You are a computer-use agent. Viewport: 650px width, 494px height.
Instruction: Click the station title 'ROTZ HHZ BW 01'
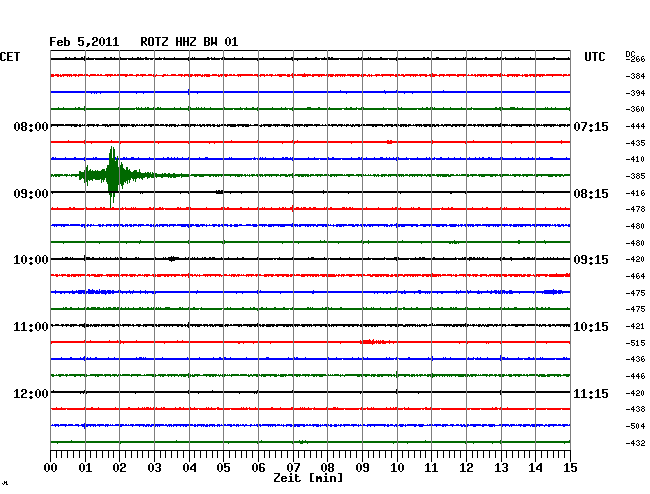pyautogui.click(x=189, y=42)
